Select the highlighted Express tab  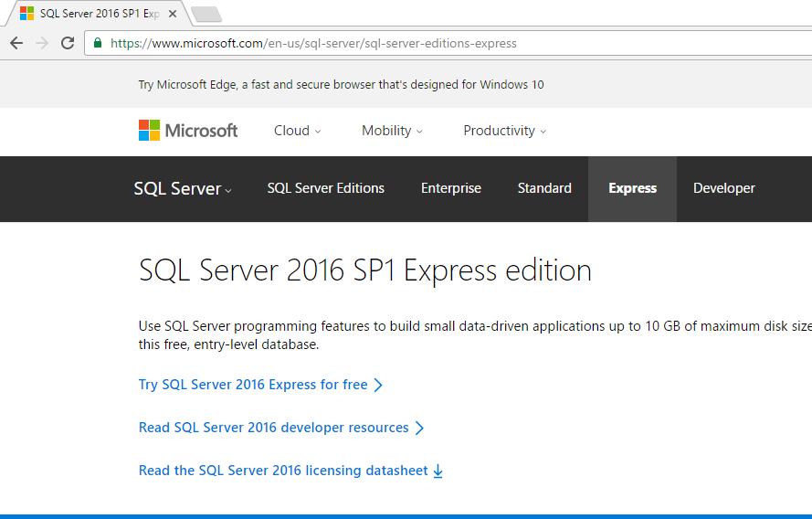click(x=632, y=188)
